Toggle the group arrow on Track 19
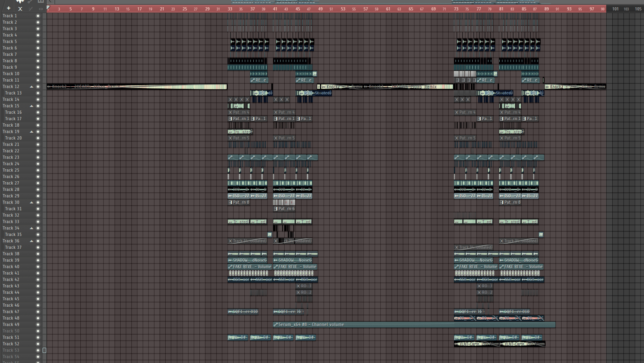The image size is (644, 363). tap(31, 132)
